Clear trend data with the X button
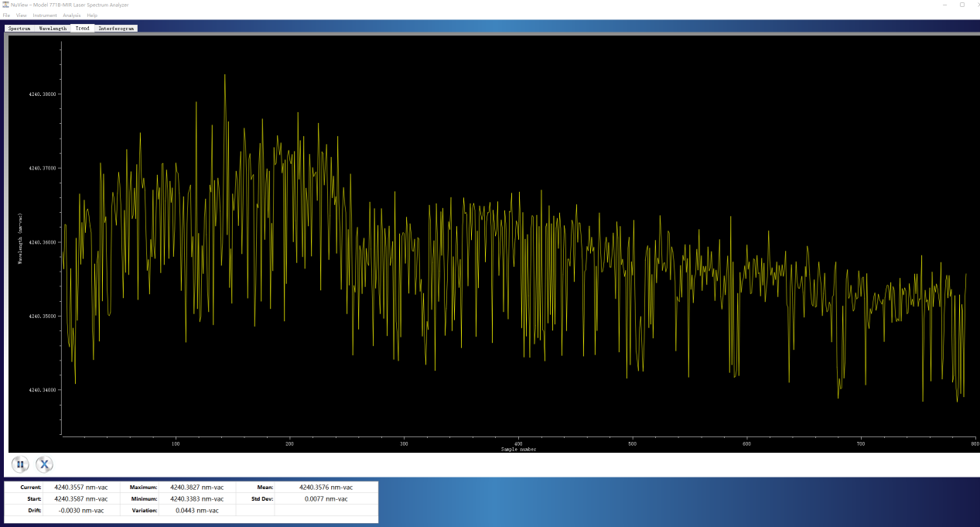 [x=45, y=464]
